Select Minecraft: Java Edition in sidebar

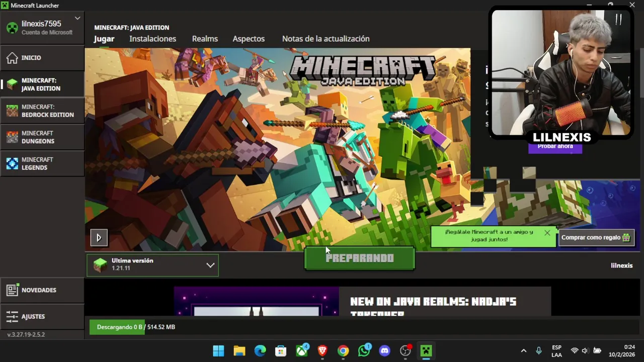[x=42, y=84]
